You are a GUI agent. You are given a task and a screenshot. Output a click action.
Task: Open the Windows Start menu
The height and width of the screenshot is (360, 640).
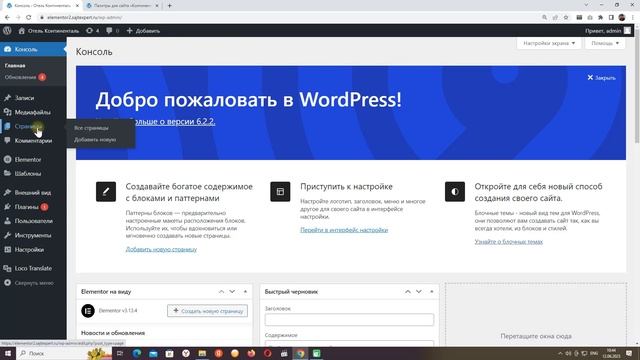(8, 353)
